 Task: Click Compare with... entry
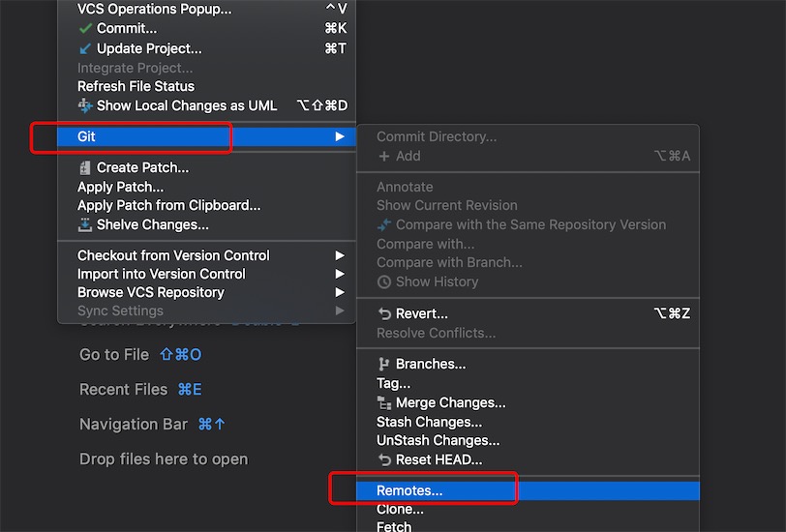click(x=528, y=244)
